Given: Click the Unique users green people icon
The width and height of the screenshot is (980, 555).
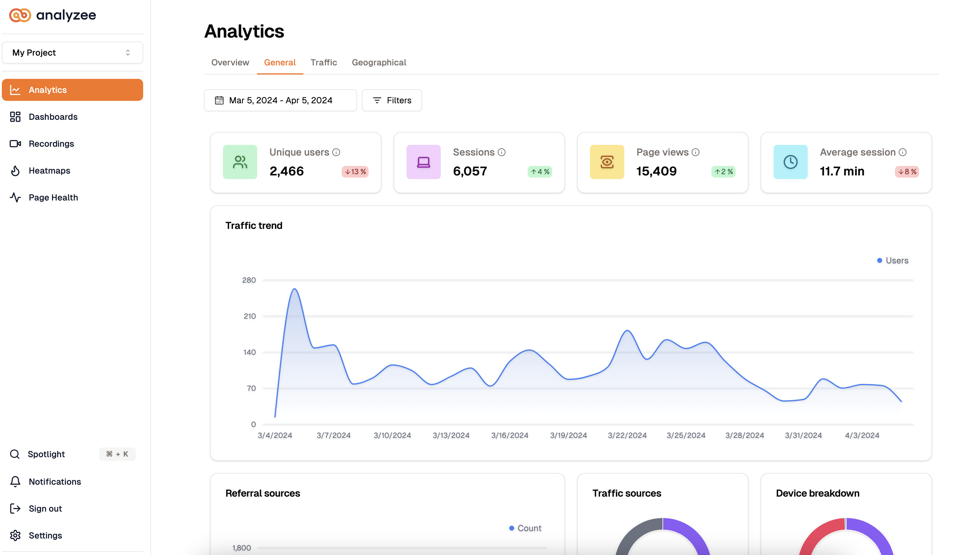Looking at the screenshot, I should (240, 162).
